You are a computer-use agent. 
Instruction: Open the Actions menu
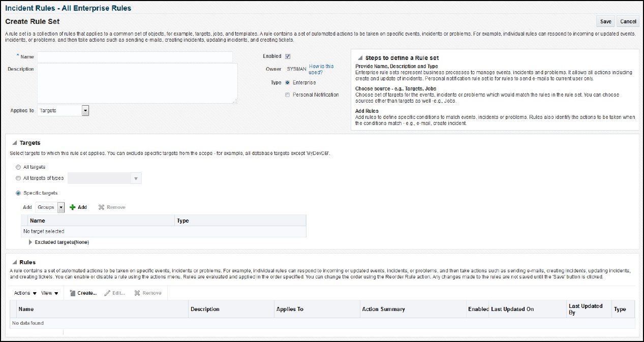25,293
